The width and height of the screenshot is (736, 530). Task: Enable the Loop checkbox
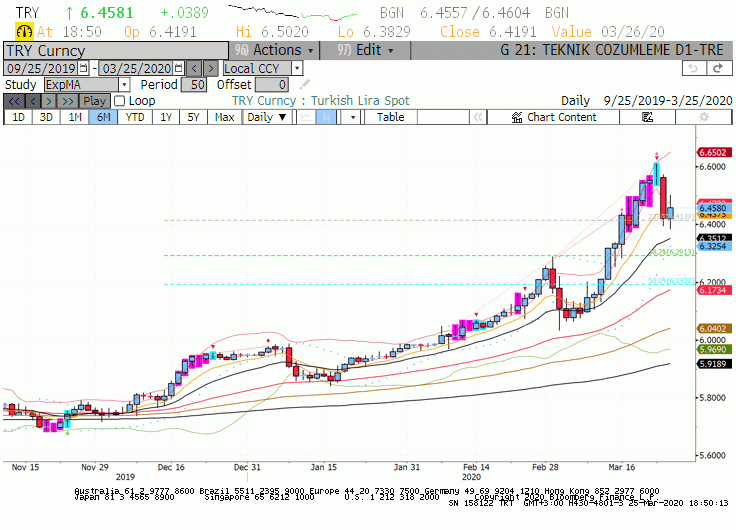coord(120,101)
